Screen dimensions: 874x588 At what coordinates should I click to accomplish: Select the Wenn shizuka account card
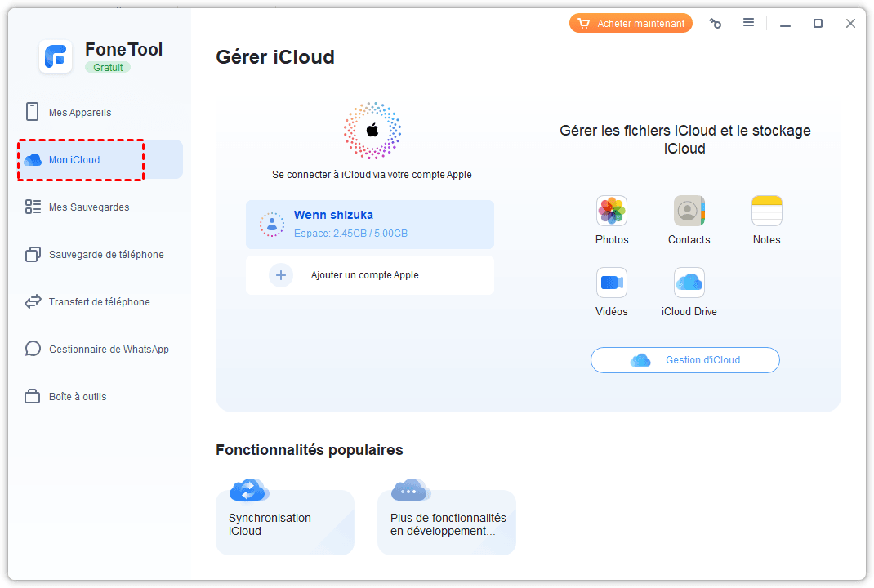pos(369,224)
